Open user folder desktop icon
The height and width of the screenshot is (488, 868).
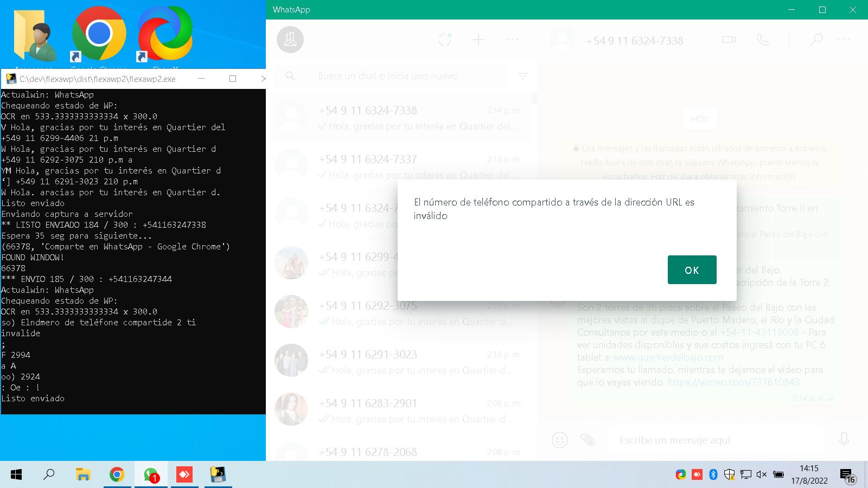34,36
